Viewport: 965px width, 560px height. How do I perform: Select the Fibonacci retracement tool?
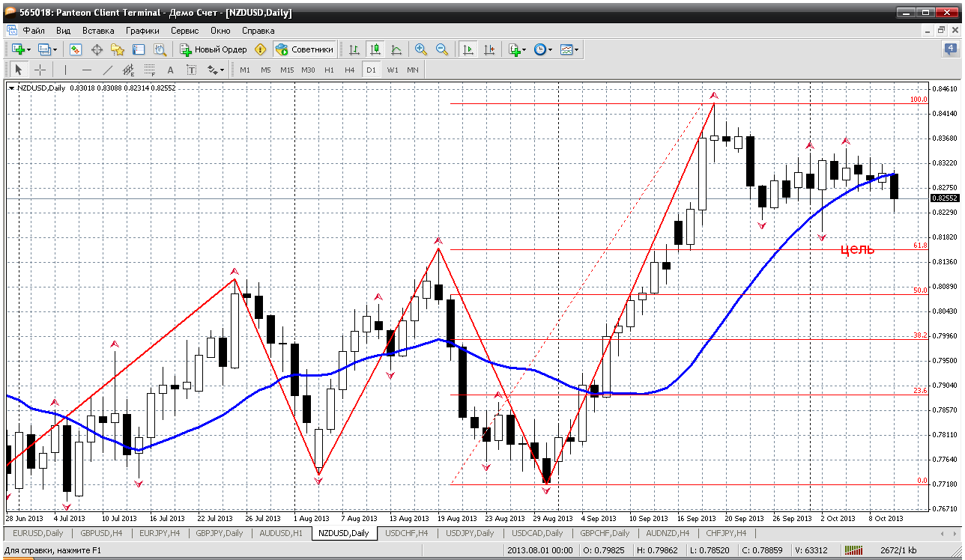click(150, 70)
